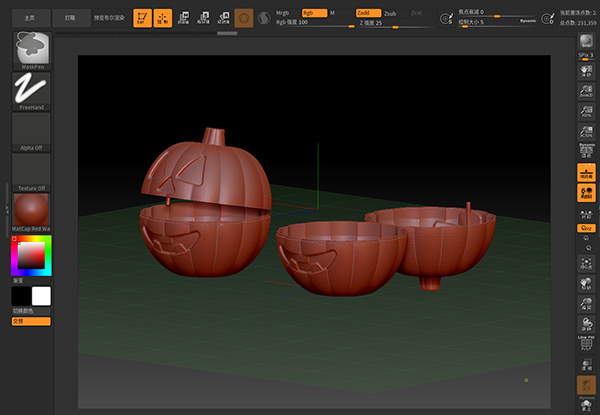
Task: Select the white secondary color swatch
Action: pyautogui.click(x=41, y=296)
